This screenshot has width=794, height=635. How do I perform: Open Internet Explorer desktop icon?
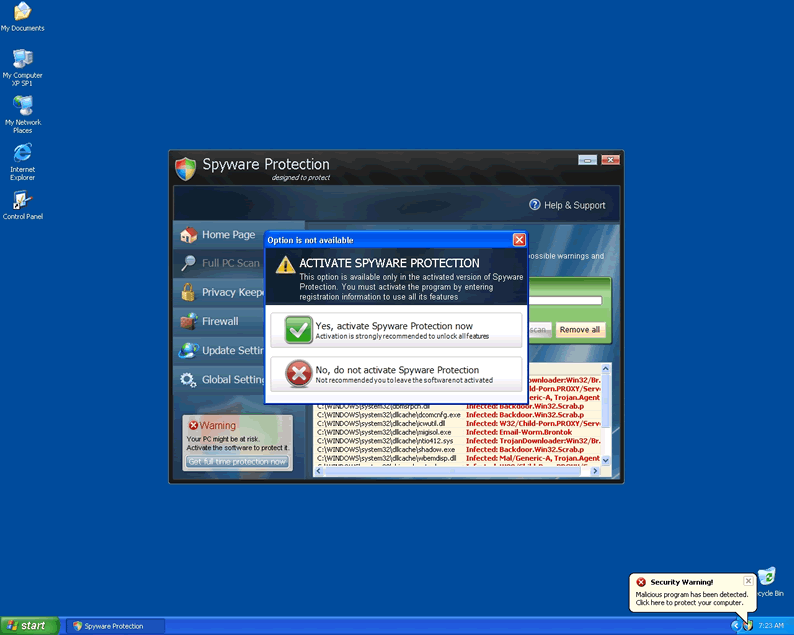[x=22, y=153]
